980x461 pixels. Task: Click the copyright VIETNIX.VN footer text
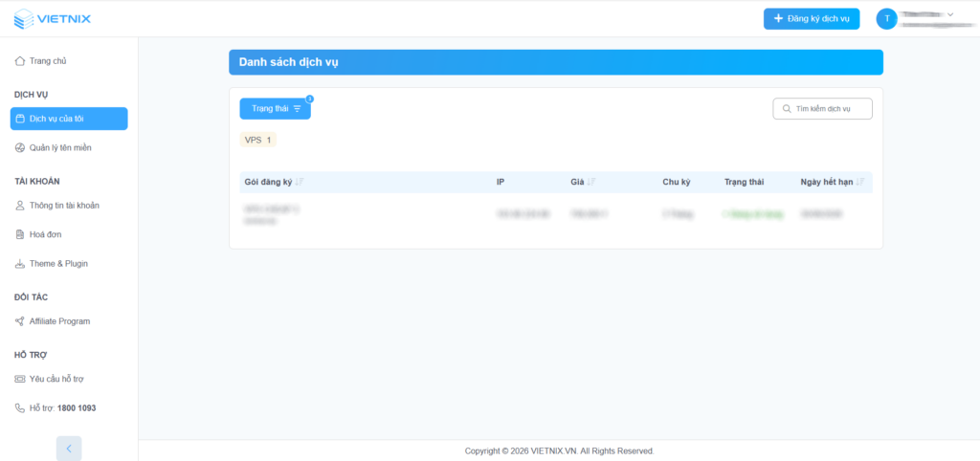(559, 450)
